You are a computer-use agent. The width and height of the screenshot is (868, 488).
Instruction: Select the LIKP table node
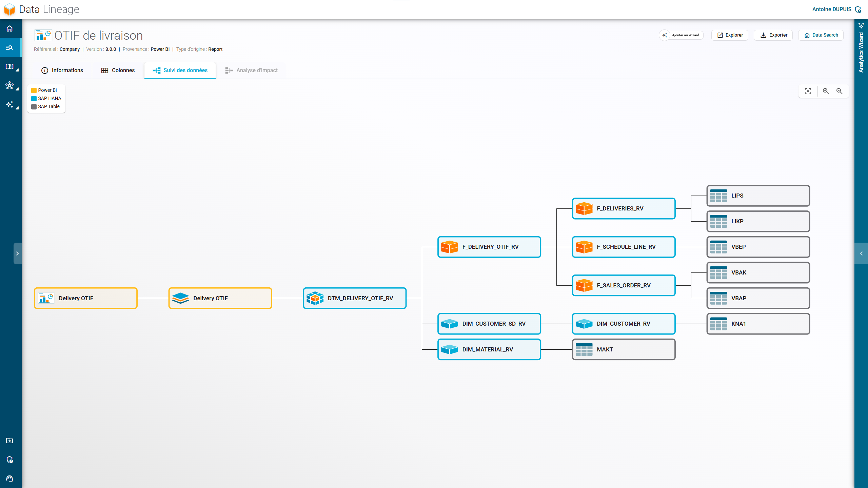tap(758, 222)
